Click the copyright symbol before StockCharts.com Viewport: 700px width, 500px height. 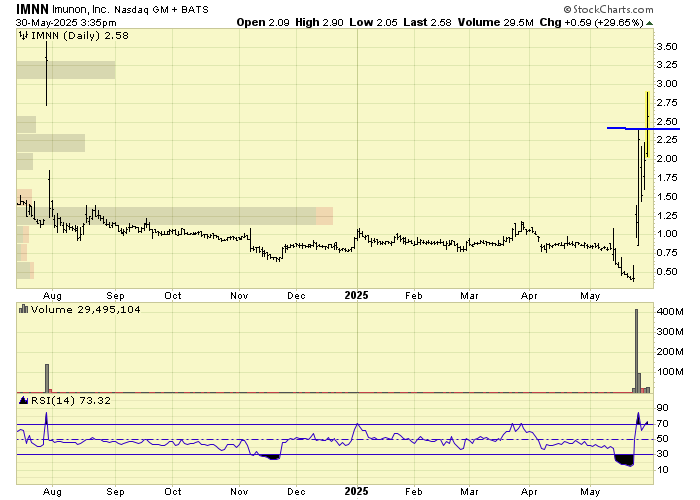click(x=567, y=9)
